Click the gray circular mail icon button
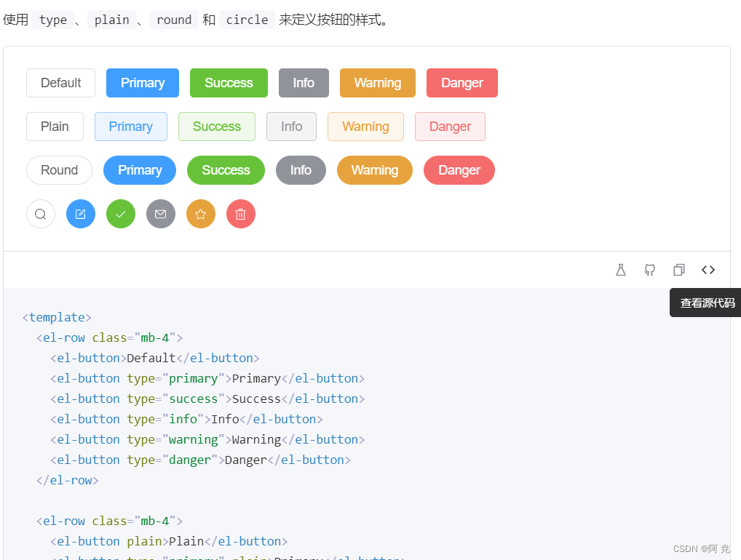The image size is (741, 560). pos(161,214)
